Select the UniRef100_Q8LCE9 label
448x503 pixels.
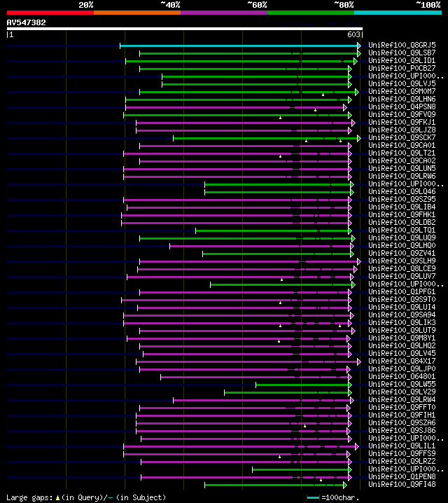tap(402, 268)
